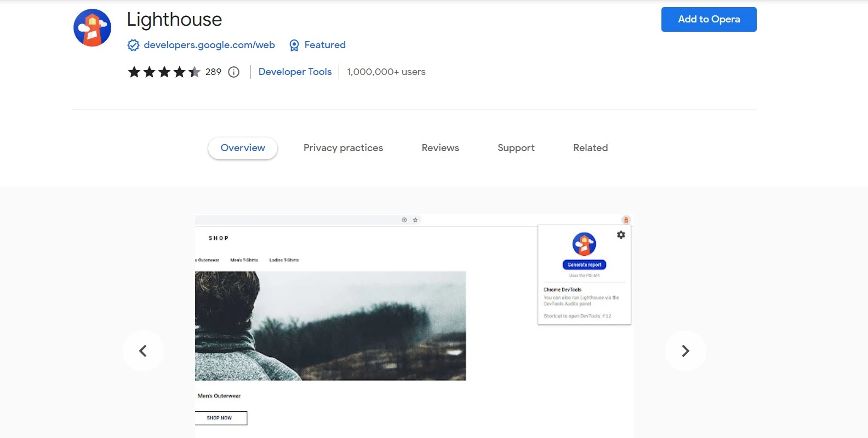Open the developers.google.com/web link
868x438 pixels.
tap(209, 45)
